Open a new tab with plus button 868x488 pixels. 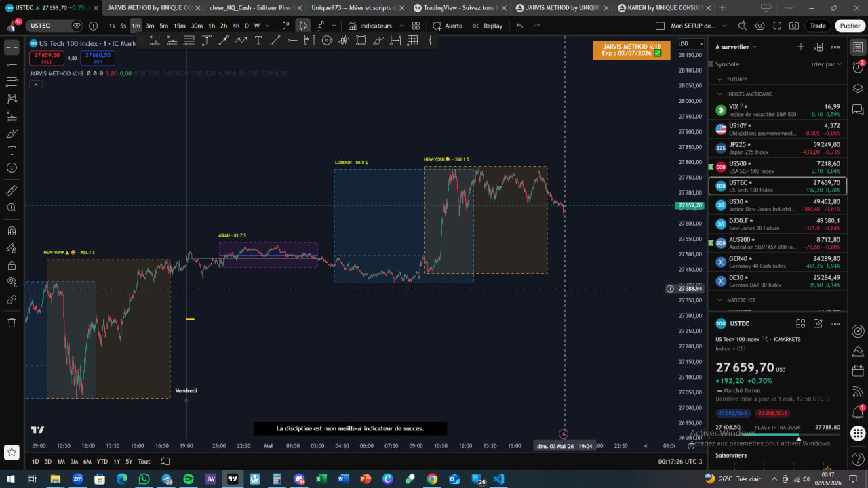[x=722, y=7]
